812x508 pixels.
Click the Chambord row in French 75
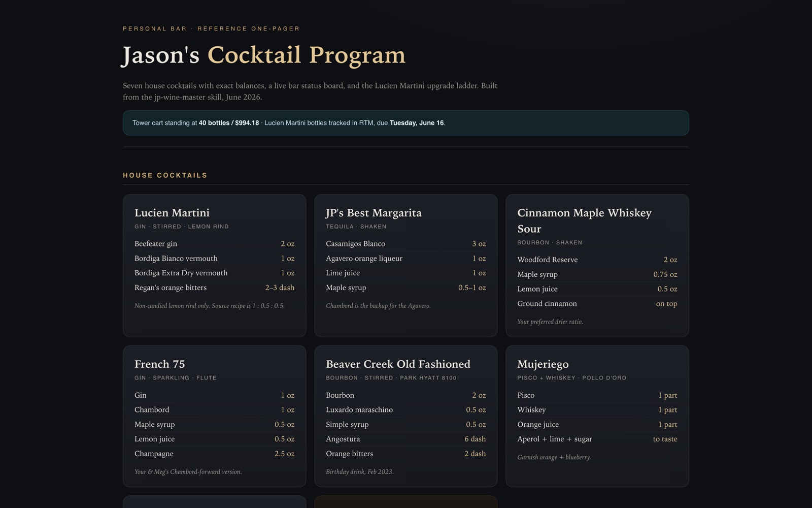[214, 410]
